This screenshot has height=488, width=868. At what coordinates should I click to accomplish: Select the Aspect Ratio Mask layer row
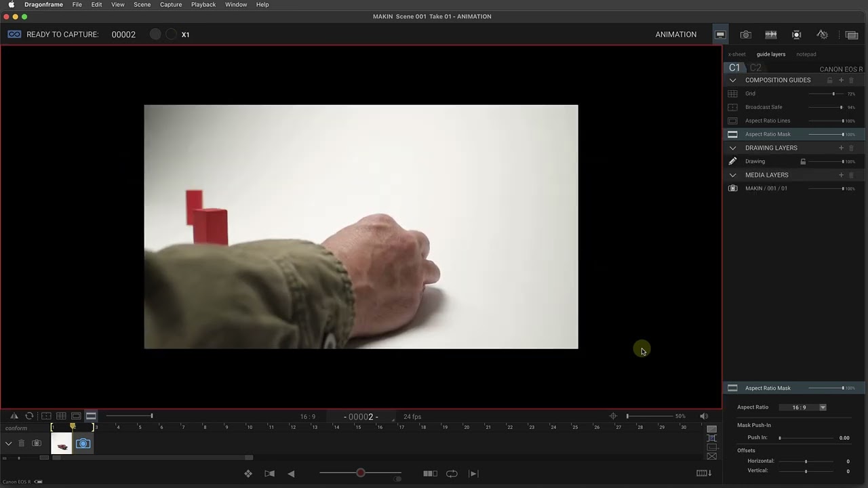pos(793,134)
